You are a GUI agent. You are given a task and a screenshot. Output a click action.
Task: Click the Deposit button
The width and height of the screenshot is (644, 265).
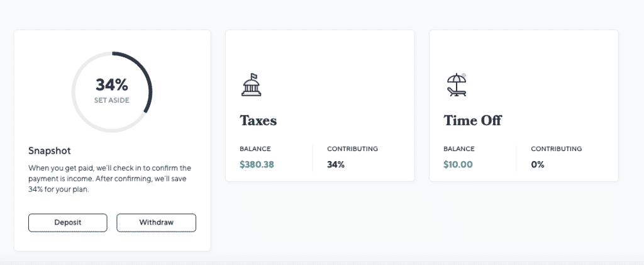point(68,223)
